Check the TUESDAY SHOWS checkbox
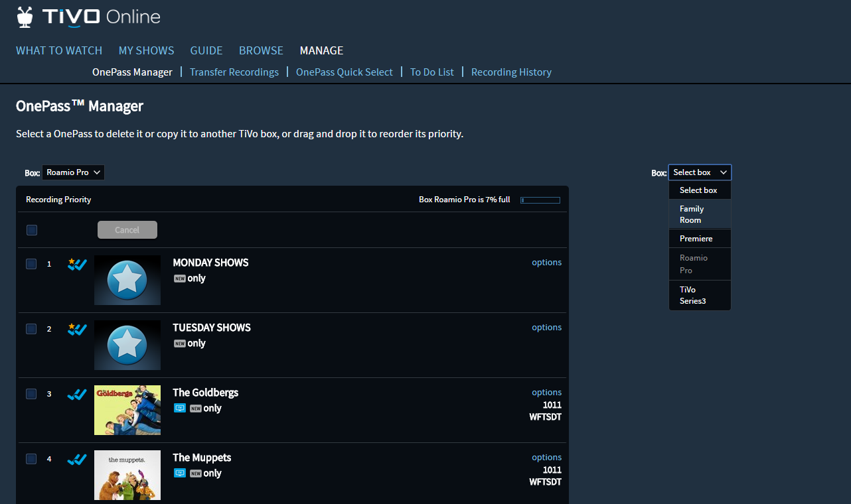Viewport: 851px width, 504px height. pyautogui.click(x=31, y=329)
